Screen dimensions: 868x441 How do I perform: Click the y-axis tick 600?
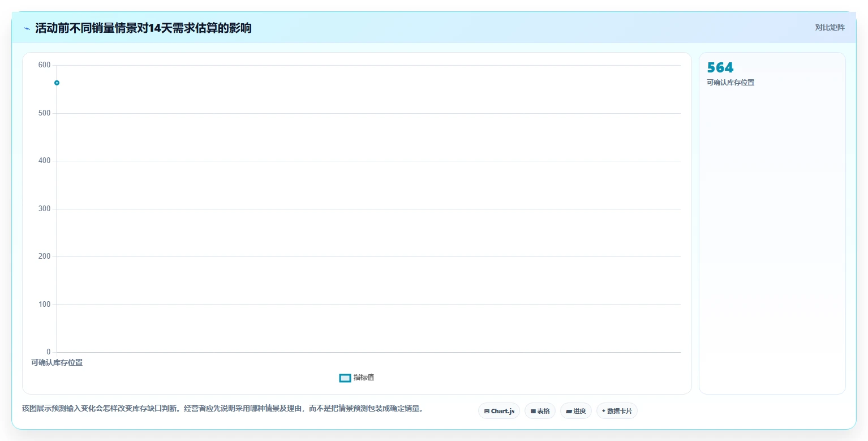click(x=45, y=65)
